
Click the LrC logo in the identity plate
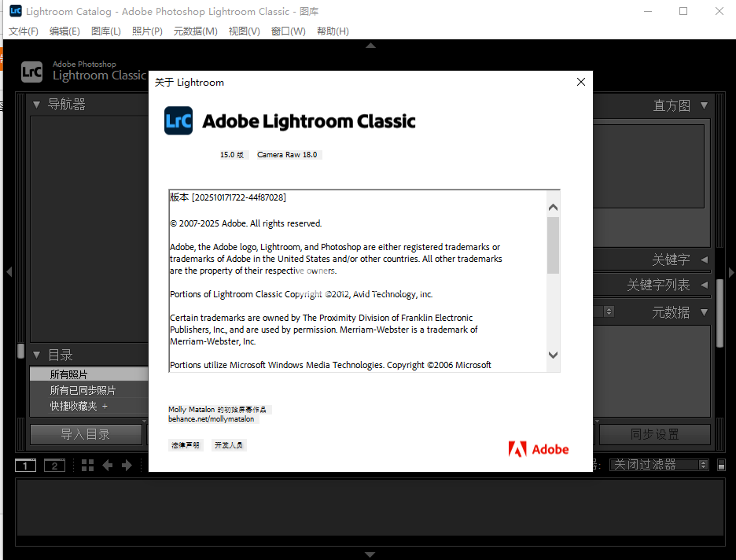31,72
